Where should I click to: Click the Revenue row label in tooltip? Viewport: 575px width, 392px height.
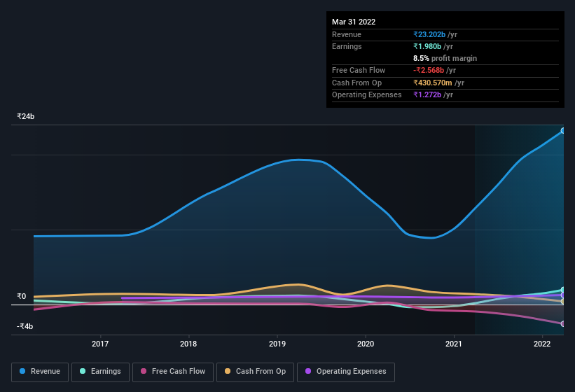pyautogui.click(x=347, y=34)
